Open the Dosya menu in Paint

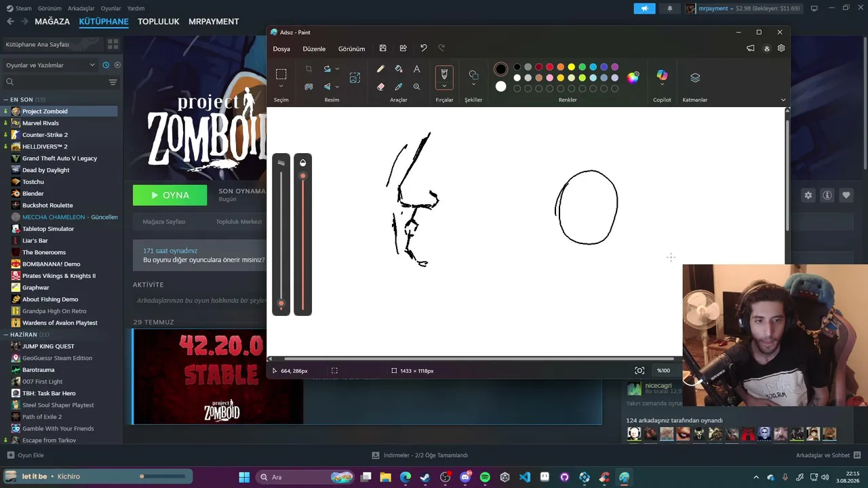[281, 49]
